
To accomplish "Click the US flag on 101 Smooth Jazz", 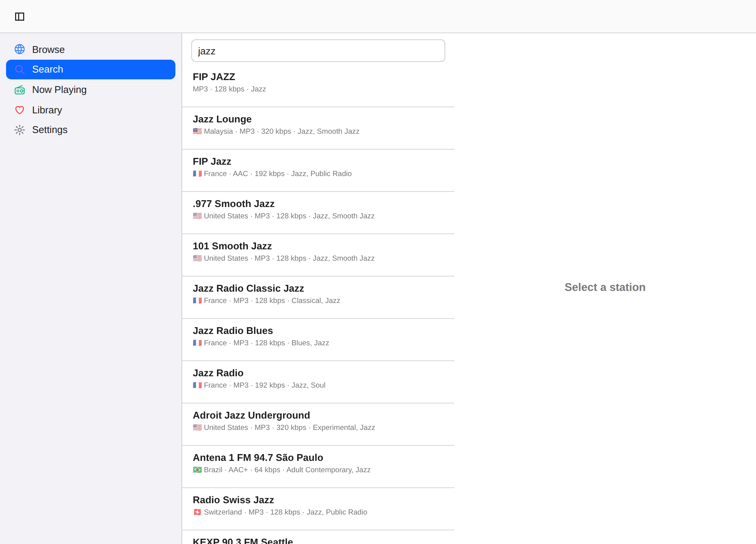I will click(x=197, y=258).
